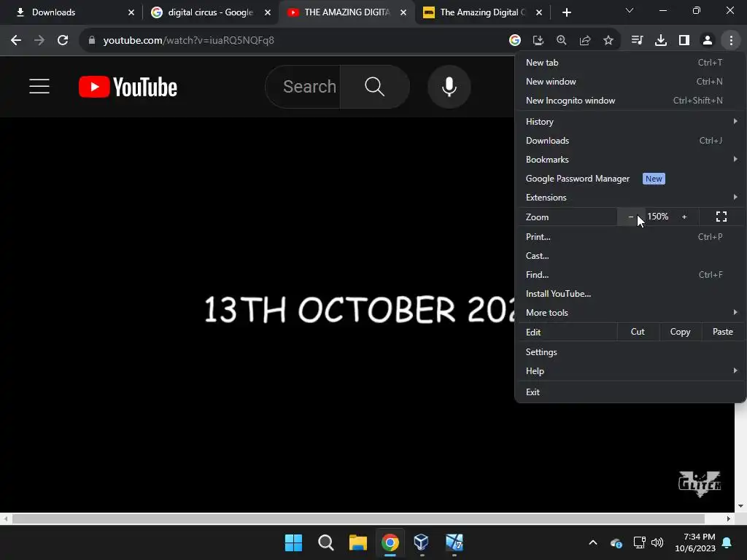This screenshot has width=747, height=560.
Task: Toggle the side panel icon
Action: 684,41
